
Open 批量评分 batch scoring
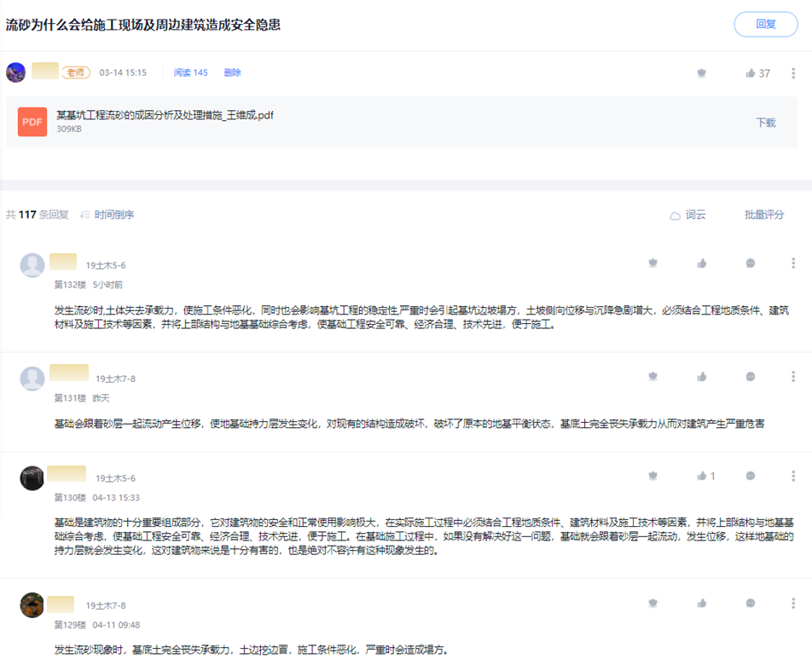coord(763,215)
